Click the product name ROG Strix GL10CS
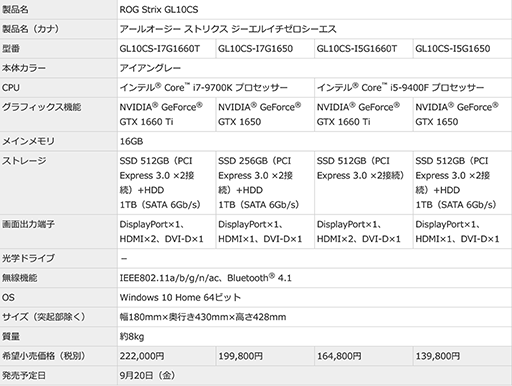Viewport: 512px width, 386px height. tap(159, 10)
